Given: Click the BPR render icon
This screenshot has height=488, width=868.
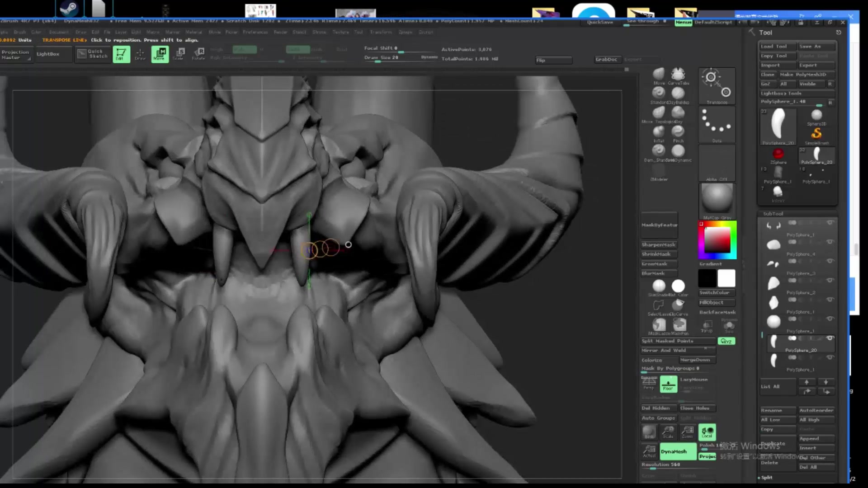Looking at the screenshot, I should [x=649, y=432].
